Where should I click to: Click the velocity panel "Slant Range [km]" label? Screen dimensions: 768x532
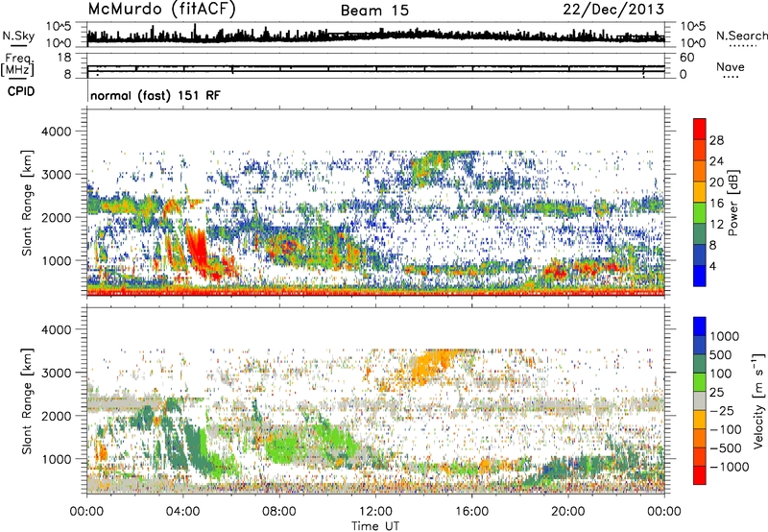pos(27,401)
